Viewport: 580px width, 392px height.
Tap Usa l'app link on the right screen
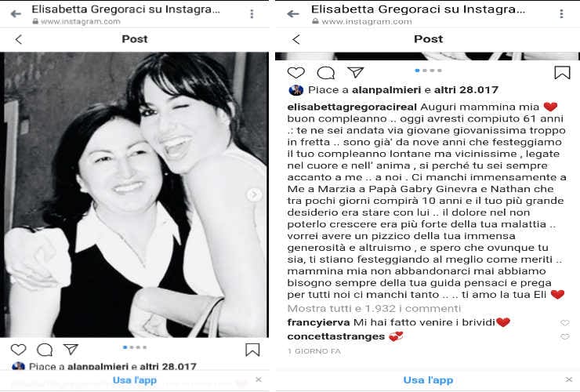tap(428, 380)
